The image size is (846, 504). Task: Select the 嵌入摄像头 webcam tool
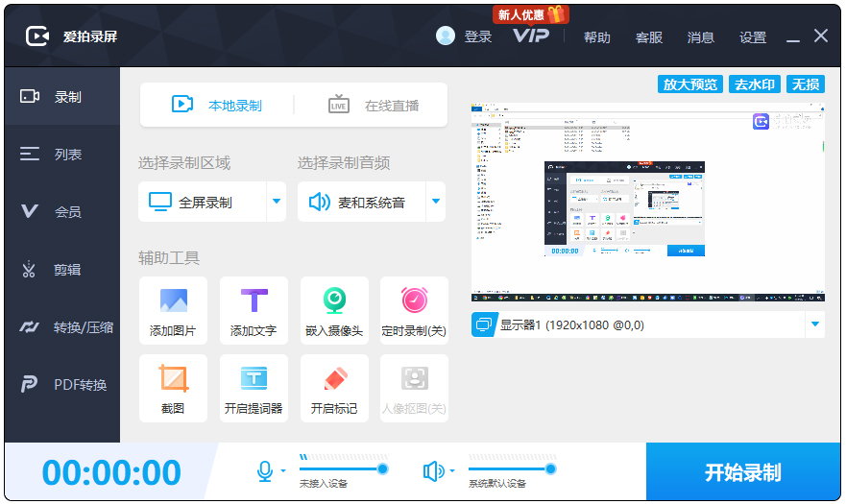coord(334,311)
